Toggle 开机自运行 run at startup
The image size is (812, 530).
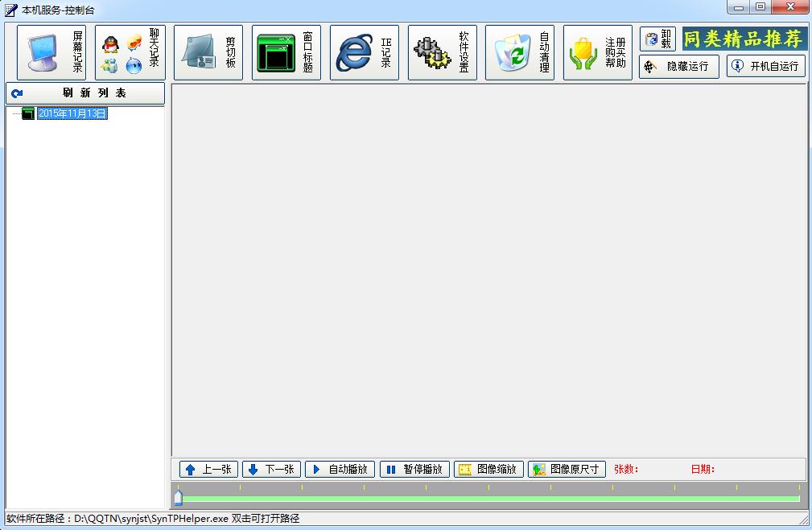765,67
